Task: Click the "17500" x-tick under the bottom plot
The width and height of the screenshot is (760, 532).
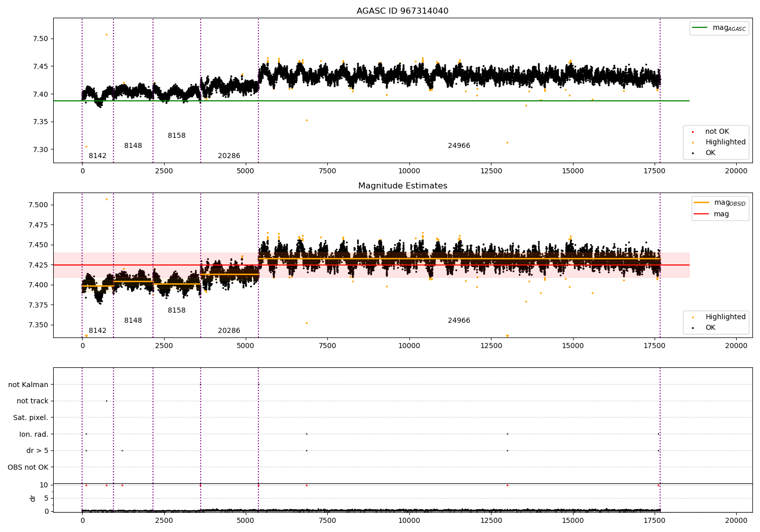Action: tap(655, 520)
